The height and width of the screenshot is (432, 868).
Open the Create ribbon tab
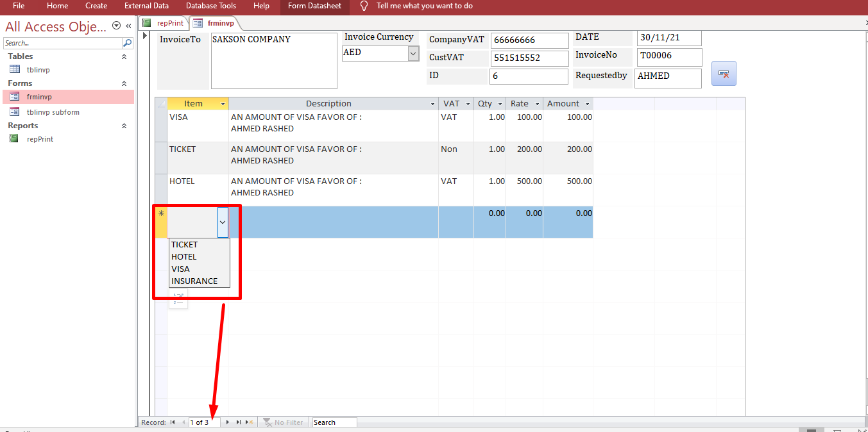[96, 6]
